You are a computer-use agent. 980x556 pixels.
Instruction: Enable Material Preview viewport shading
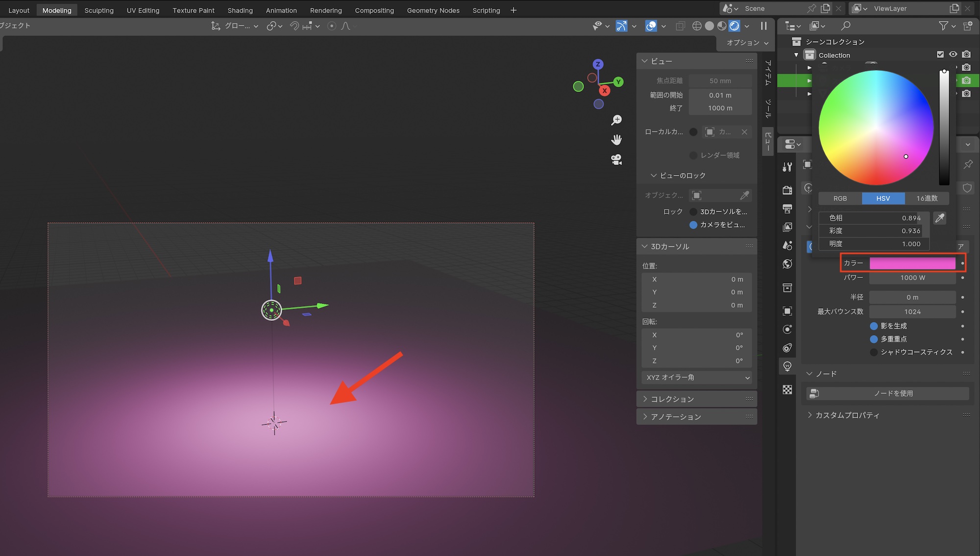(721, 26)
